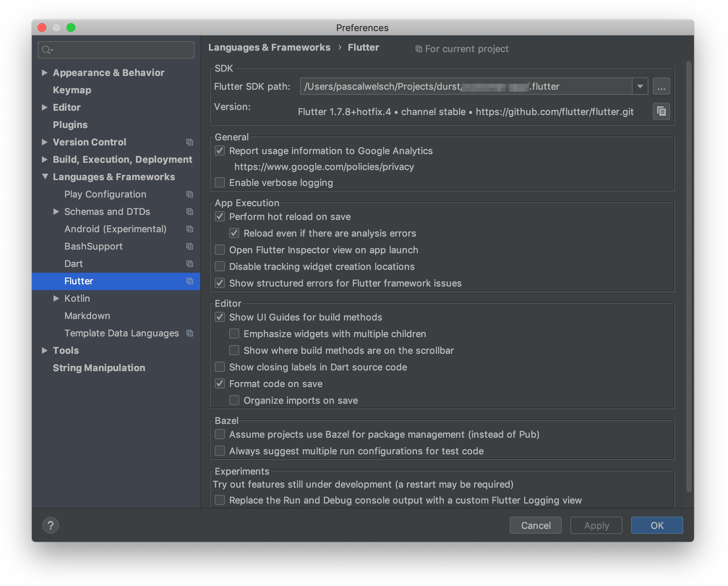Enable verbose logging checkbox
This screenshot has height=586, width=728.
pyautogui.click(x=220, y=183)
